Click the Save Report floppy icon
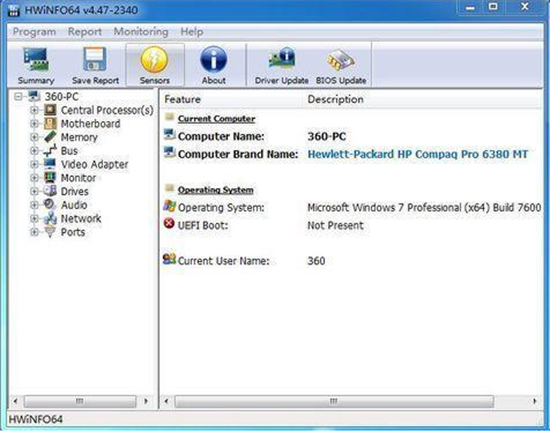This screenshot has height=432, width=550. [95, 59]
